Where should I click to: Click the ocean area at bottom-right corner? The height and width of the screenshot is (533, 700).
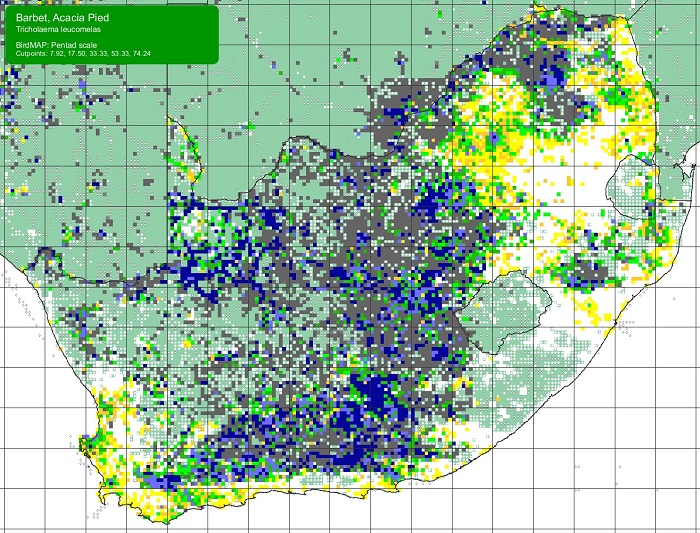(640, 480)
